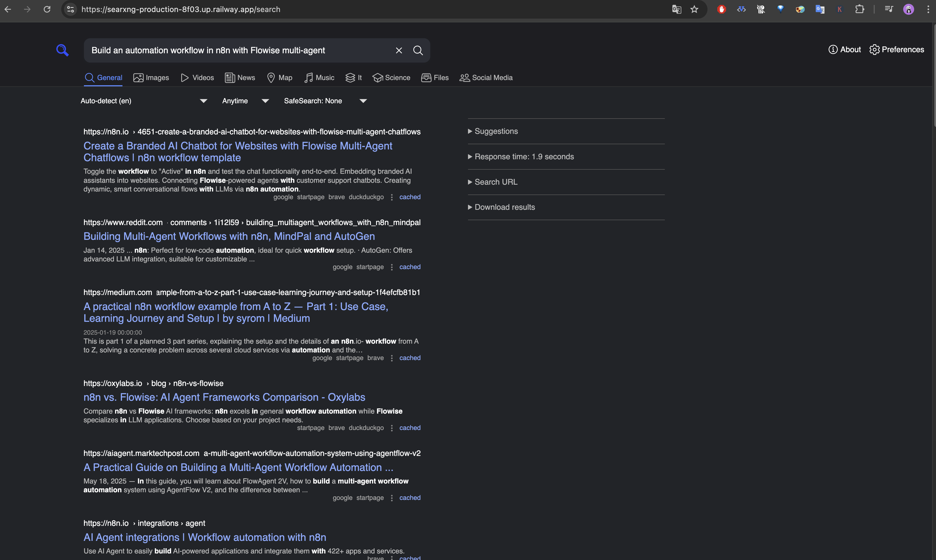936x560 pixels.
Task: Open the Anytime time range dropdown
Action: pyautogui.click(x=245, y=101)
